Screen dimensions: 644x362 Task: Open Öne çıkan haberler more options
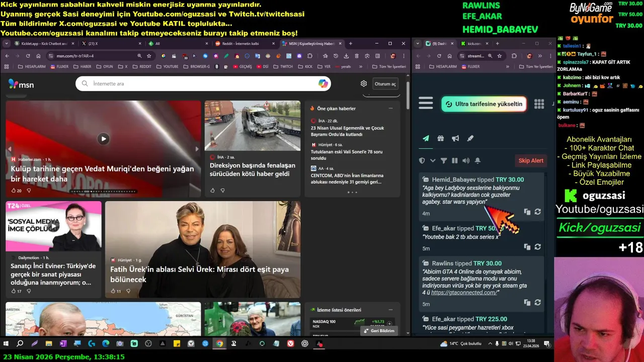tap(390, 108)
